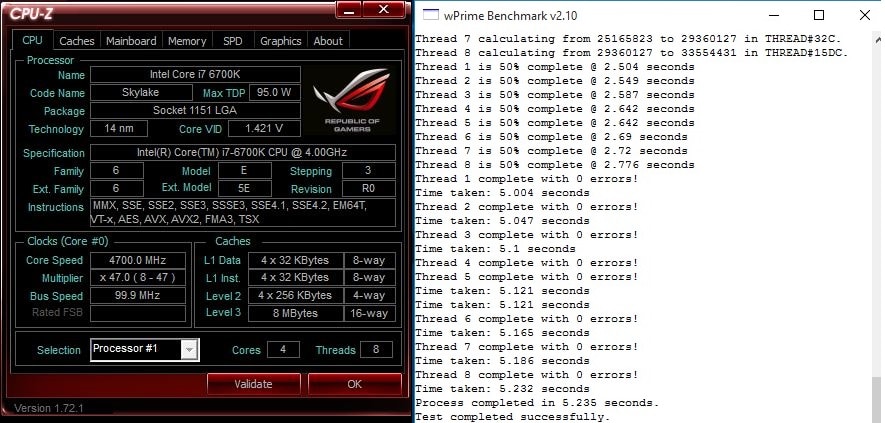The height and width of the screenshot is (423, 885).
Task: Click the line 'Time taken: 5.004 seconds'
Action: point(502,193)
